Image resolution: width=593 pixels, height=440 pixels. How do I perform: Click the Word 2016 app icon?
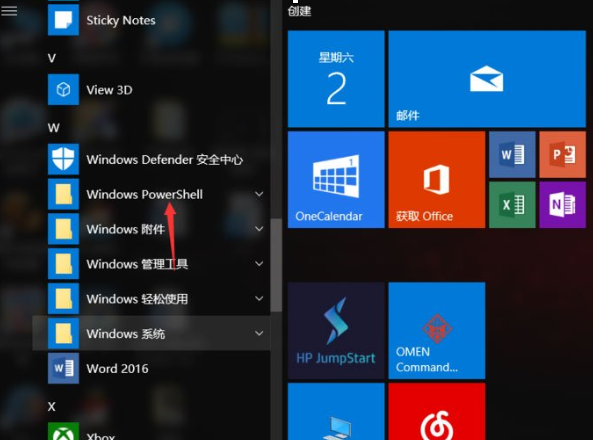(63, 368)
